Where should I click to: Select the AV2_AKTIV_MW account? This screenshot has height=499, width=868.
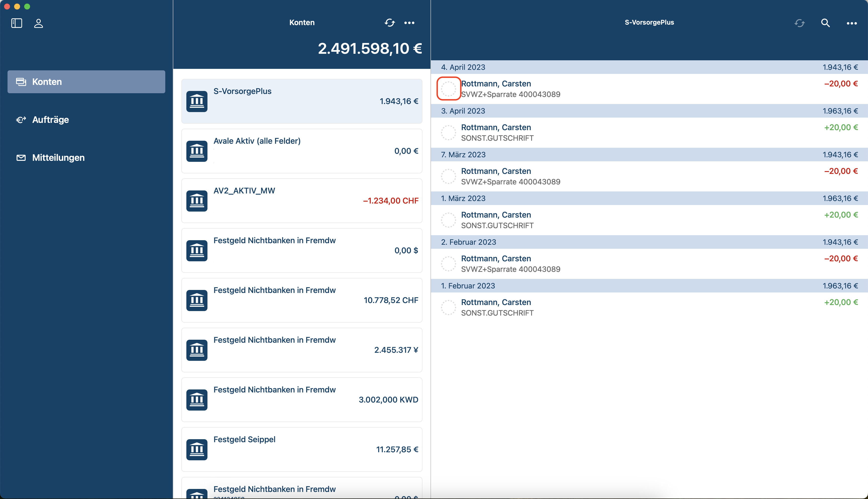(302, 201)
